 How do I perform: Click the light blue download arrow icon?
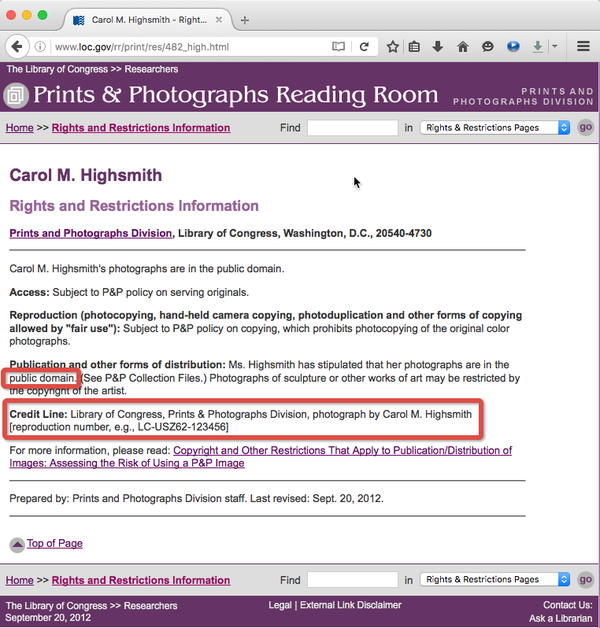click(x=538, y=47)
